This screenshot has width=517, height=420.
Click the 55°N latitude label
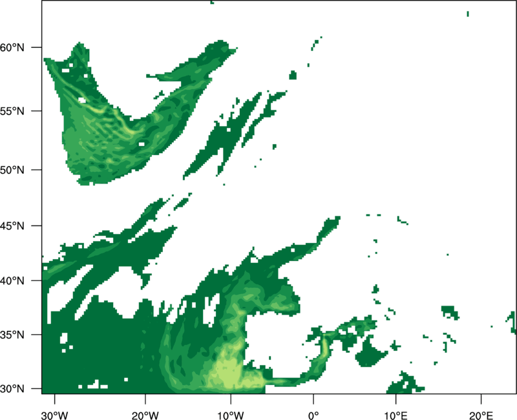click(x=12, y=110)
